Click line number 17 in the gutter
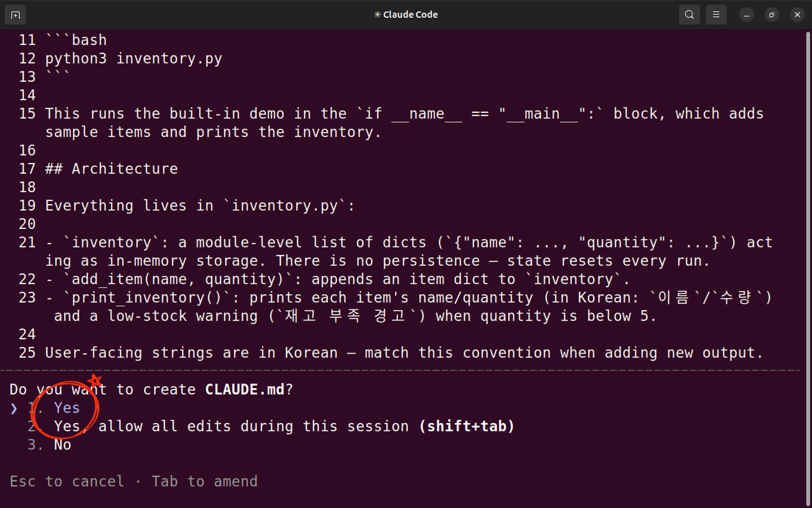 point(27,169)
